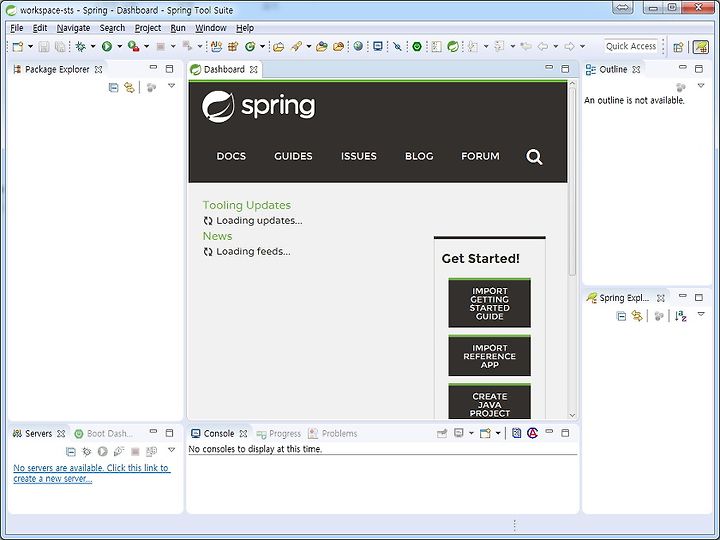This screenshot has height=540, width=720.
Task: Collapse All in Package Explorer
Action: pyautogui.click(x=113, y=87)
